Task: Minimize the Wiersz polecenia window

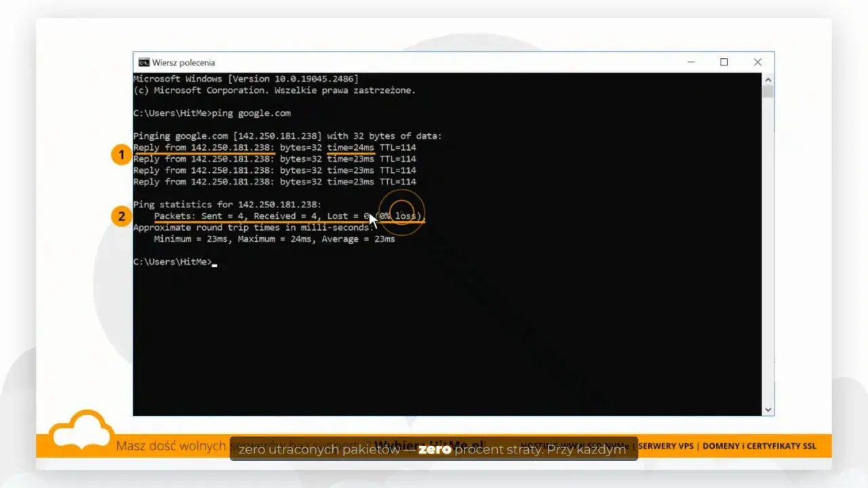Action: (691, 62)
